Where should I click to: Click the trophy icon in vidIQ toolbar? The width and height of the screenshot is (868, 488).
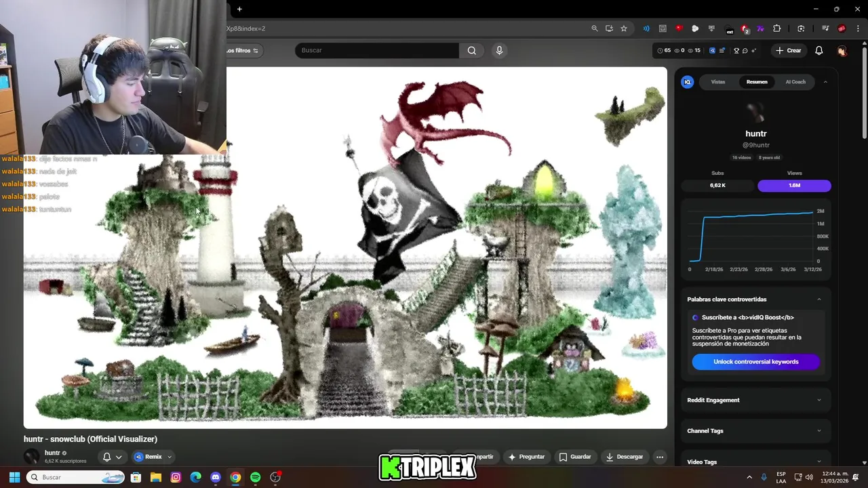coord(736,50)
